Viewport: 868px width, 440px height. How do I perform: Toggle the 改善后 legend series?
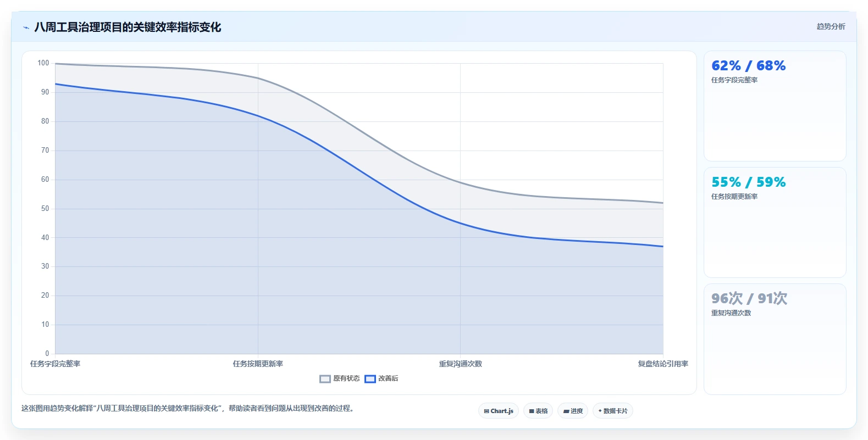point(382,378)
